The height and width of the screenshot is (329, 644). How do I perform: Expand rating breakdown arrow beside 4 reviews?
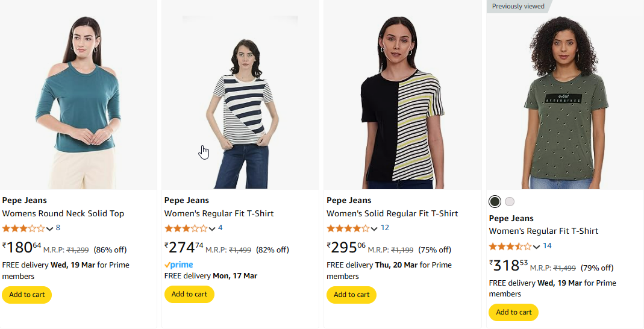212,229
